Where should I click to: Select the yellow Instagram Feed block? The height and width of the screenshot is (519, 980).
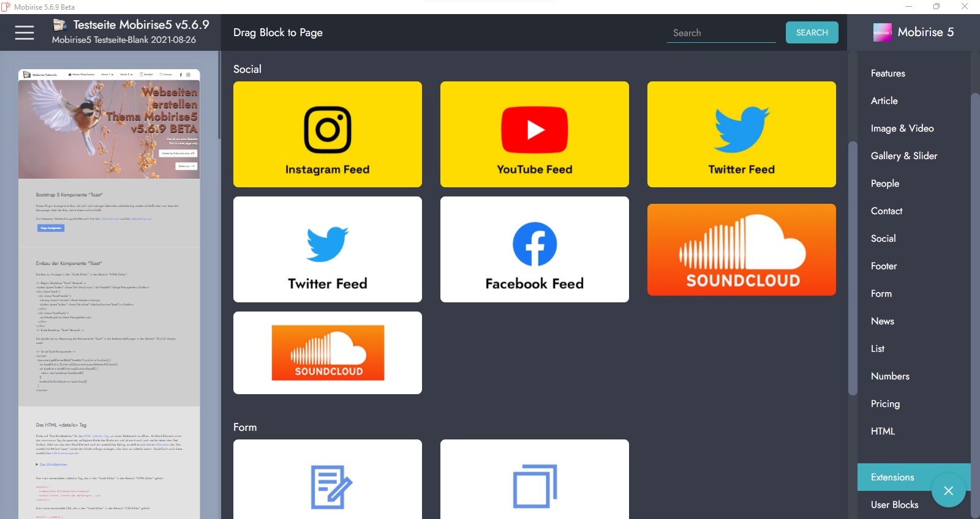328,134
